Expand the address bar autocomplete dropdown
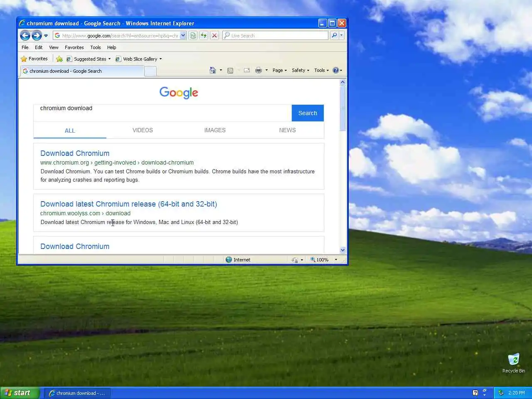Screen dimensions: 532x399 coord(183,36)
